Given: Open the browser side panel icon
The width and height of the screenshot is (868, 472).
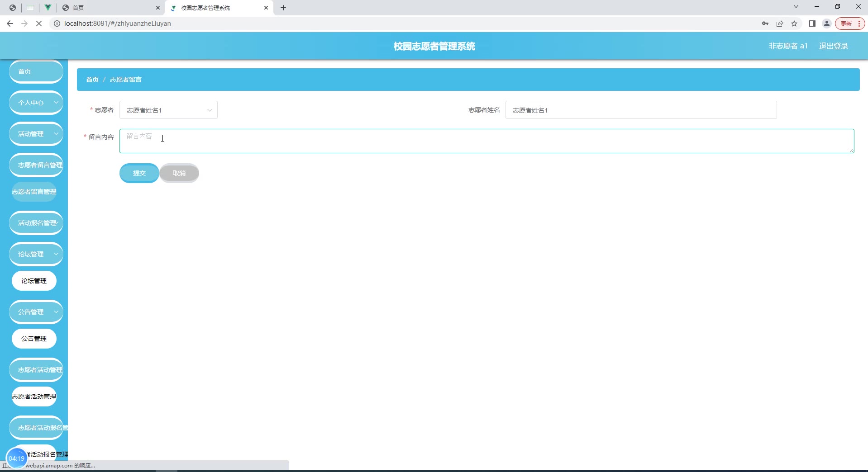Looking at the screenshot, I should 812,24.
